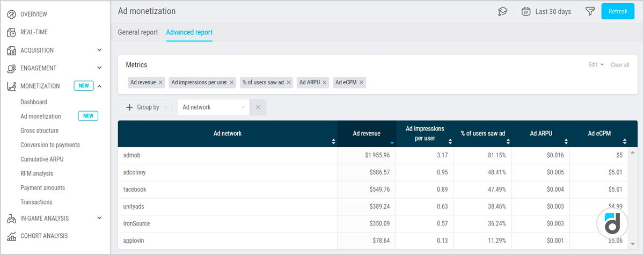Remove the Ad eCPM metric tag
The width and height of the screenshot is (644, 255).
pyautogui.click(x=362, y=83)
